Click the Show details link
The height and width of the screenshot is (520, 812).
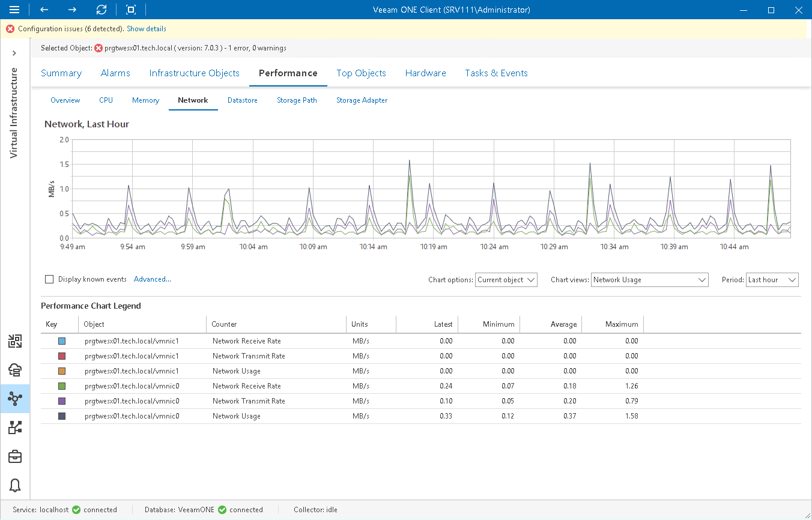(147, 29)
